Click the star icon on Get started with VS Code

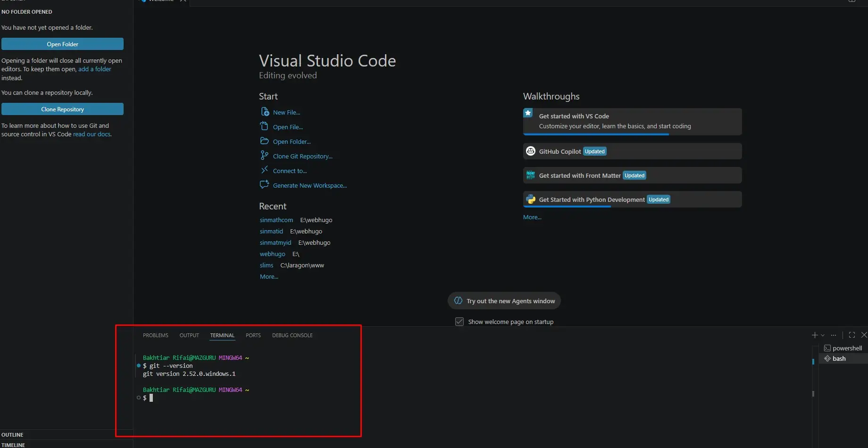[x=528, y=113]
